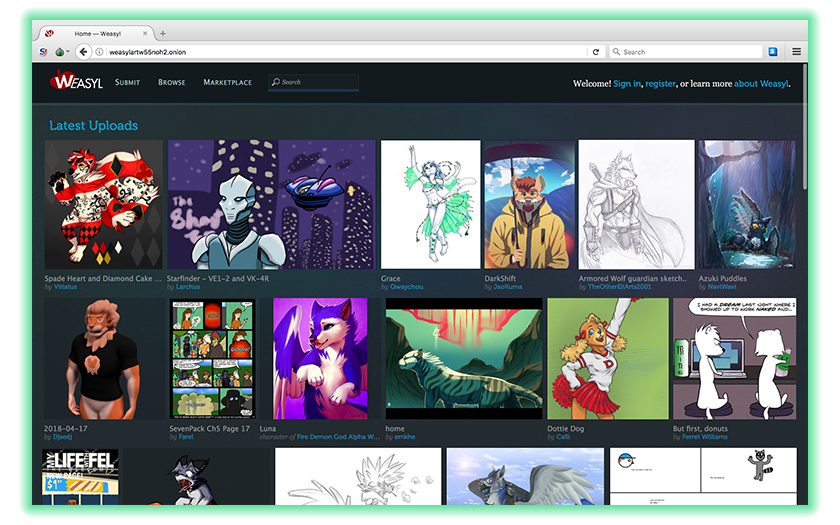
Task: Click the NoScript S icon in toolbar
Action: 43,52
